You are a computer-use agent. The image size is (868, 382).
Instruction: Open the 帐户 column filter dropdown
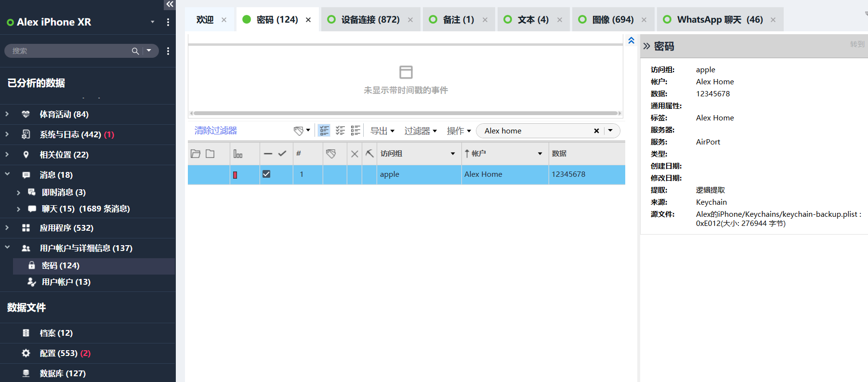(540, 154)
